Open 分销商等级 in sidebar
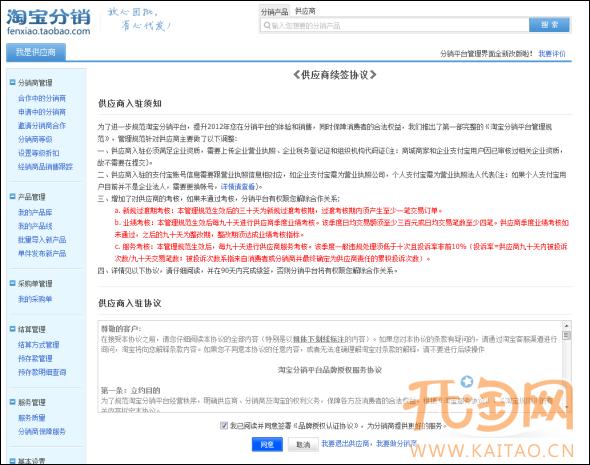The height and width of the screenshot is (465, 590). (x=35, y=140)
